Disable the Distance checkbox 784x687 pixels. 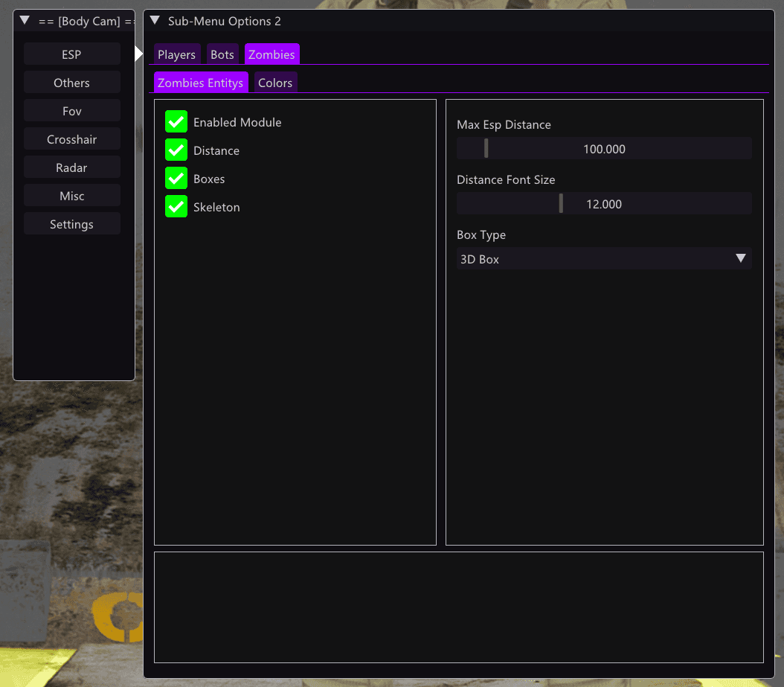176,150
